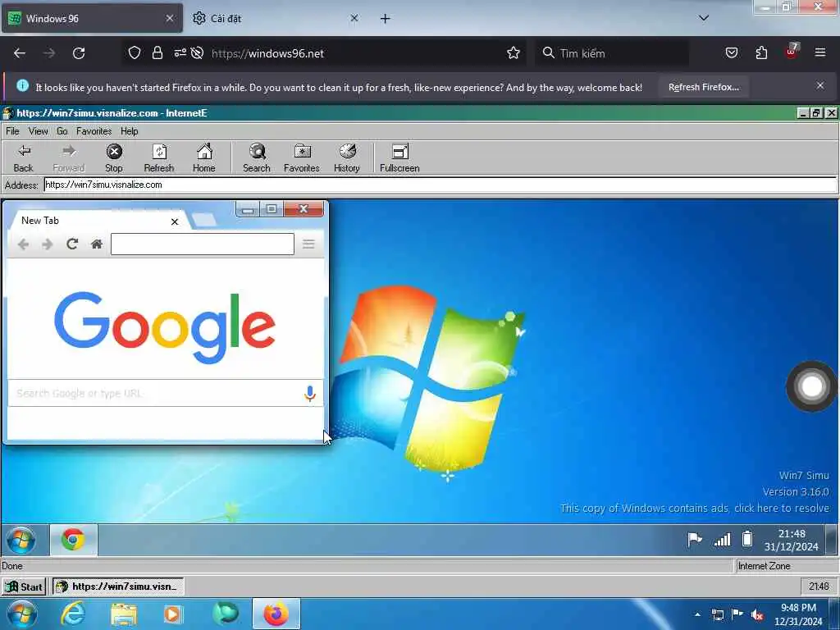
Task: Click network signal icon in Win7 Simu
Action: click(x=722, y=540)
